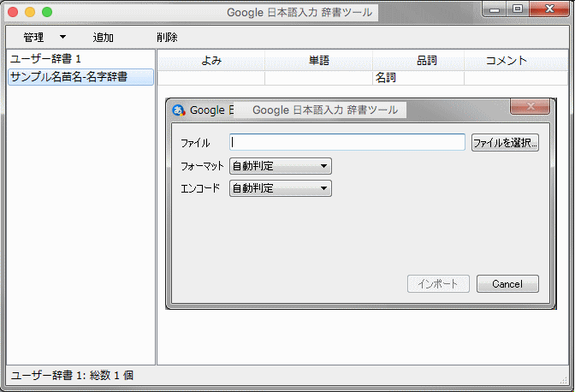Click the 削除 toolbar button
This screenshot has width=575, height=392.
pyautogui.click(x=167, y=37)
